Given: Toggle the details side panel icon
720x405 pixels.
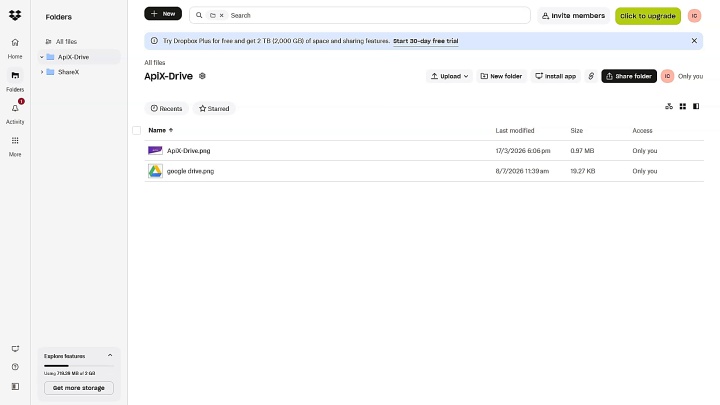Looking at the screenshot, I should click(696, 107).
